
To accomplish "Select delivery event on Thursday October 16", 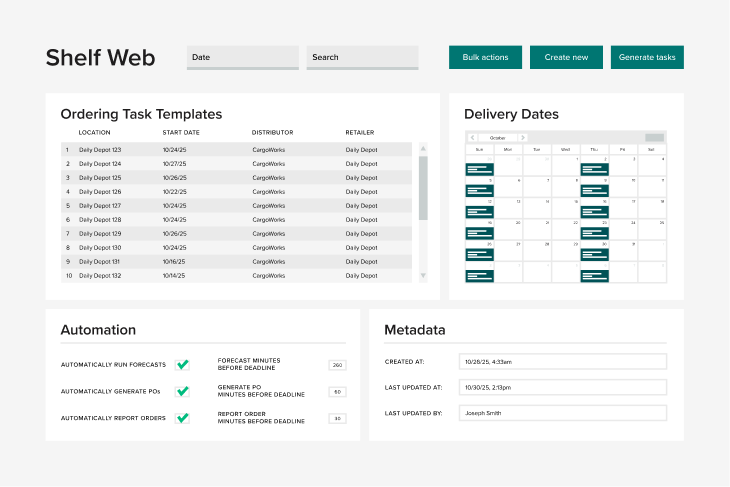I will (594, 212).
